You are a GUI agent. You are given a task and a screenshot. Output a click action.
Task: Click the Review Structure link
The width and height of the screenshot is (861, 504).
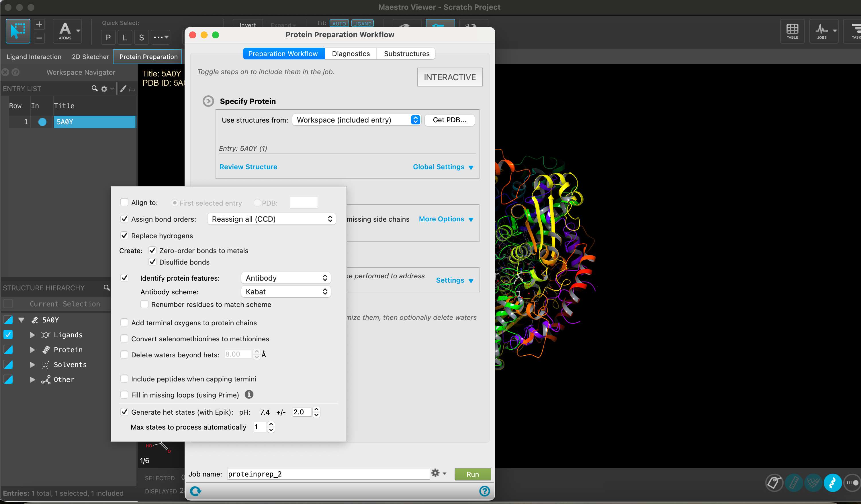tap(248, 167)
